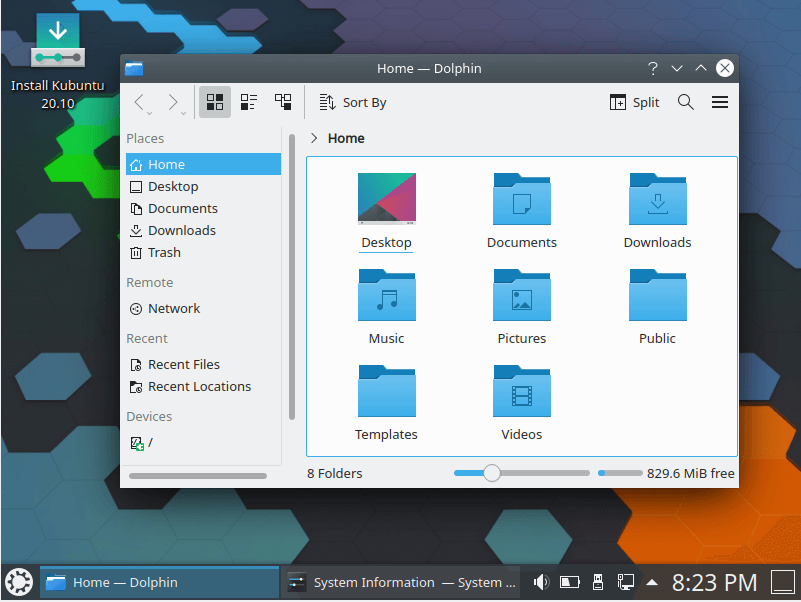
Task: Open the Sort By menu
Action: point(353,102)
